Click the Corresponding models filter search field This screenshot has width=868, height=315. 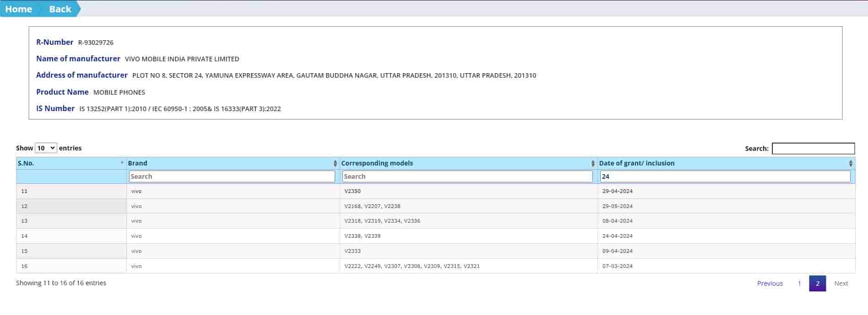[x=467, y=176]
